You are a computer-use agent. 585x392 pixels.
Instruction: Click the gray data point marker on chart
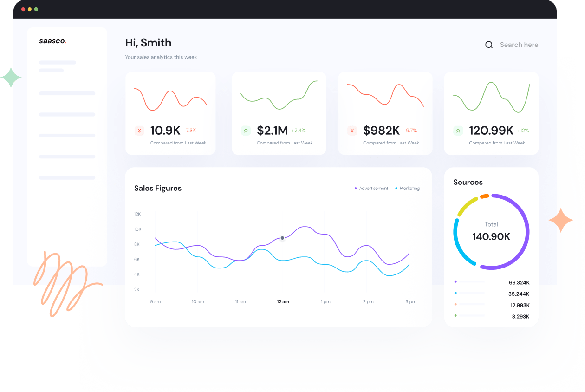coord(282,238)
